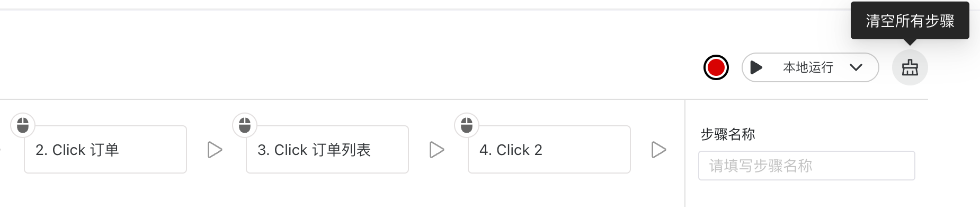
Task: Select step "2. Click 订单"
Action: [x=105, y=149]
